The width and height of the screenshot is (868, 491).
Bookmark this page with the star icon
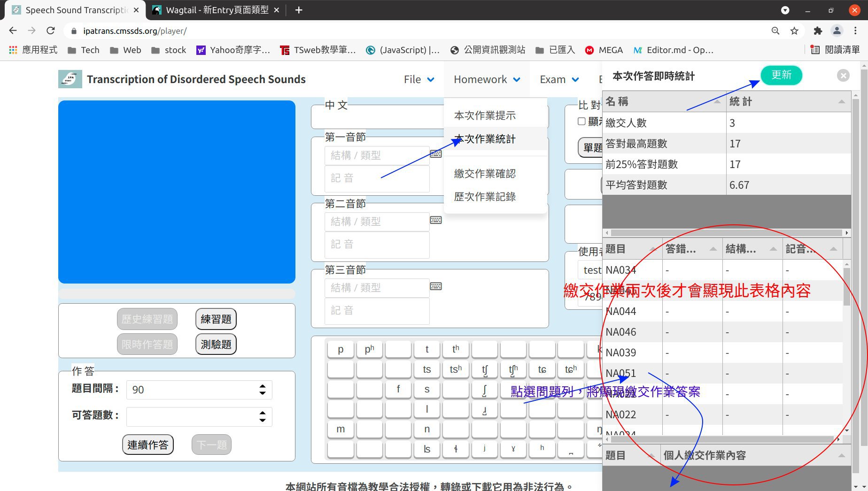click(794, 31)
